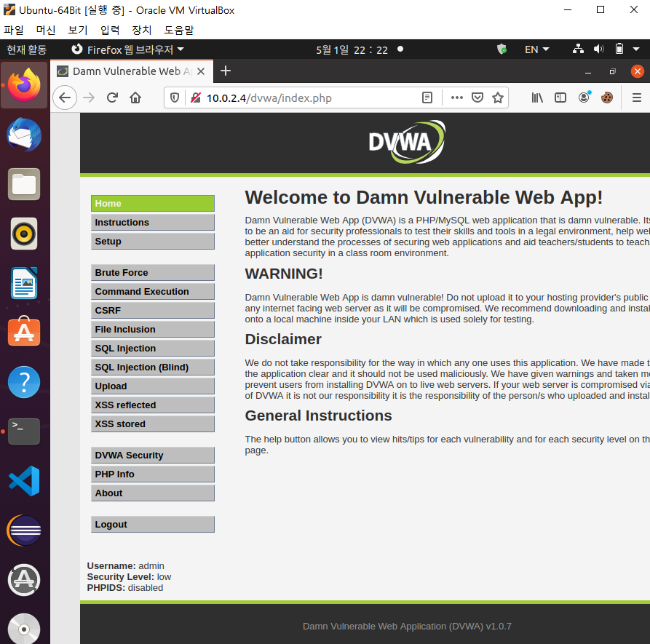Open the 머신 VirtualBox menu
The height and width of the screenshot is (644, 650).
click(46, 30)
